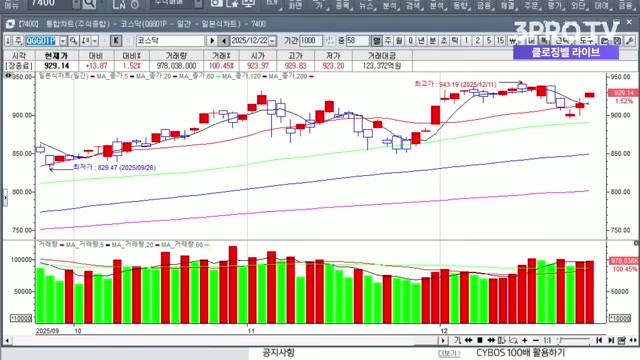Open the 더보기 link
Screen dimensions: 640x360
click(x=449, y=353)
